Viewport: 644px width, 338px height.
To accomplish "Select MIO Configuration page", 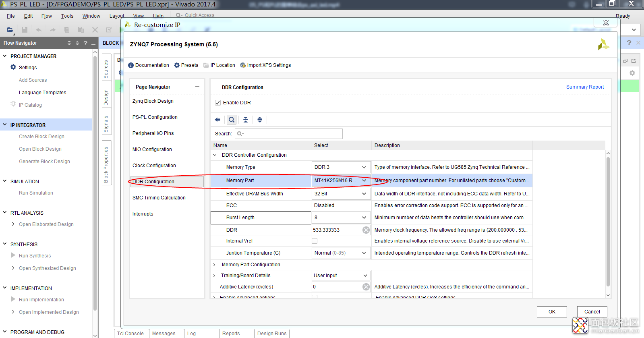I will (x=152, y=149).
